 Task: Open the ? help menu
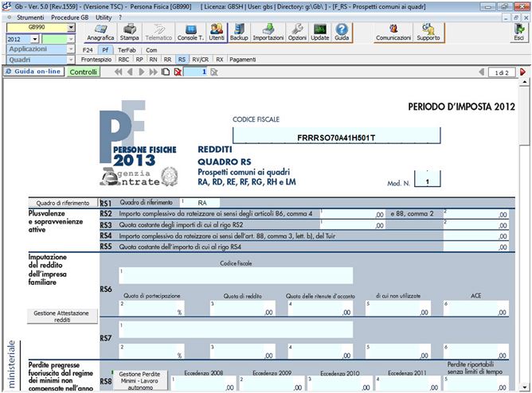pyautogui.click(x=120, y=18)
